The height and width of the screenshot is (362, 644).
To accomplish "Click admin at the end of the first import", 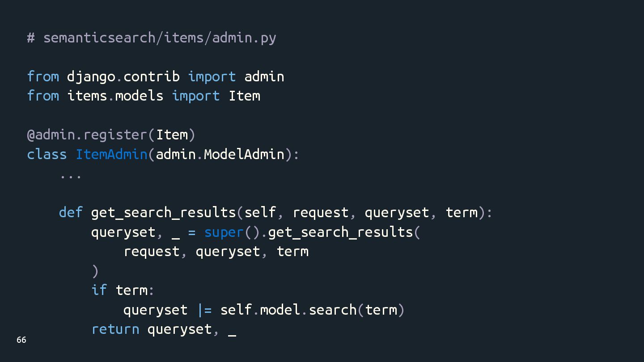I will pos(264,76).
